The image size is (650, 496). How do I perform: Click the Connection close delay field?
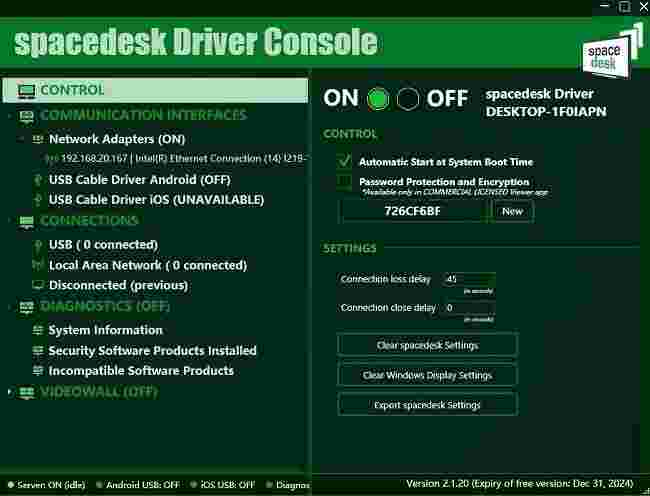[469, 307]
